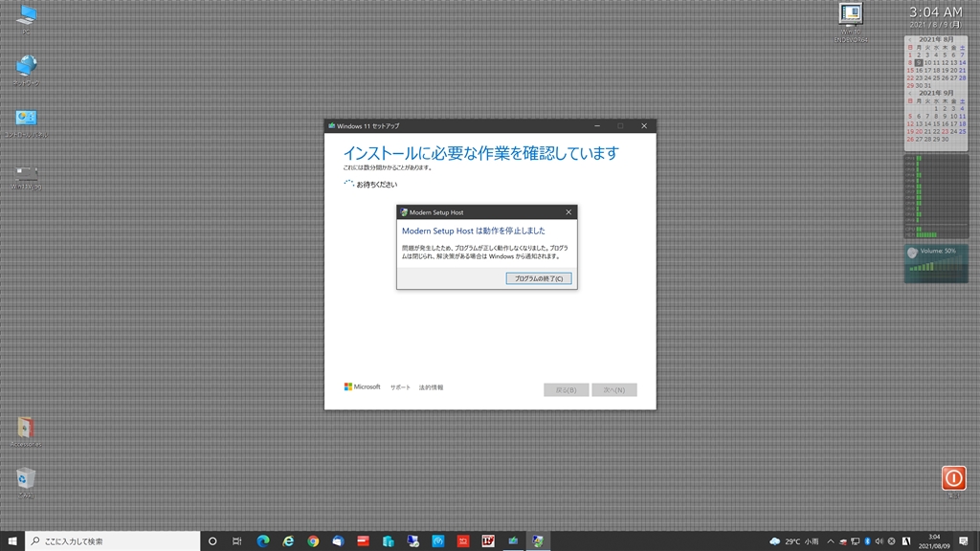Minimize the Windows 11 セットアップ window
The image size is (980, 551).
597,125
